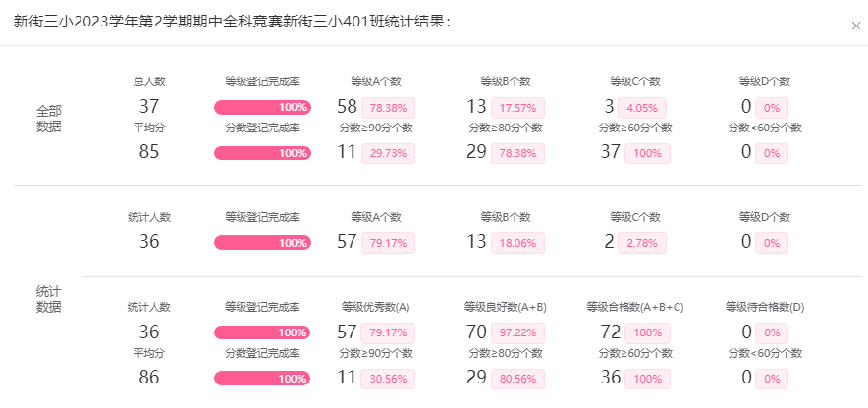
Task: Click the dialog title text about 新街三小401班
Action: pyautogui.click(x=233, y=23)
